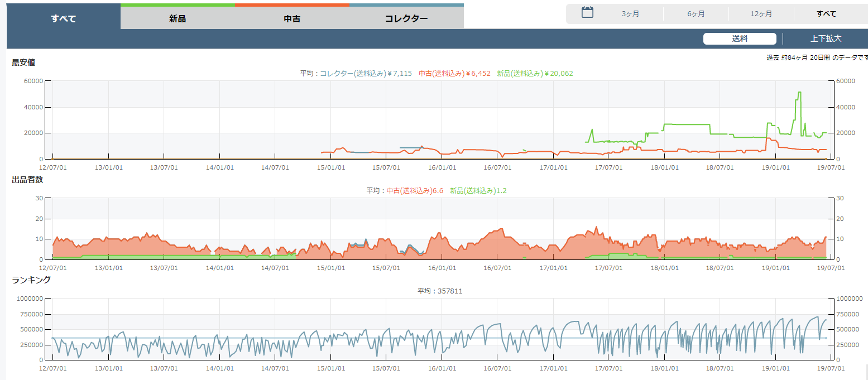This screenshot has width=868, height=380.
Task: Toggle コレクター(送料込み) series in price legend
Action: (x=366, y=74)
